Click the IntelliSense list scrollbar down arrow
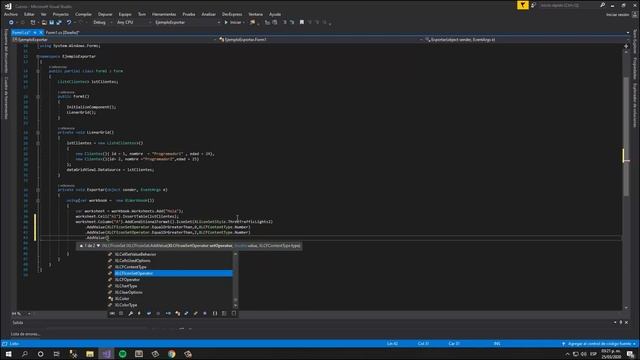Image resolution: width=640 pixels, height=360 pixels. (x=235, y=306)
